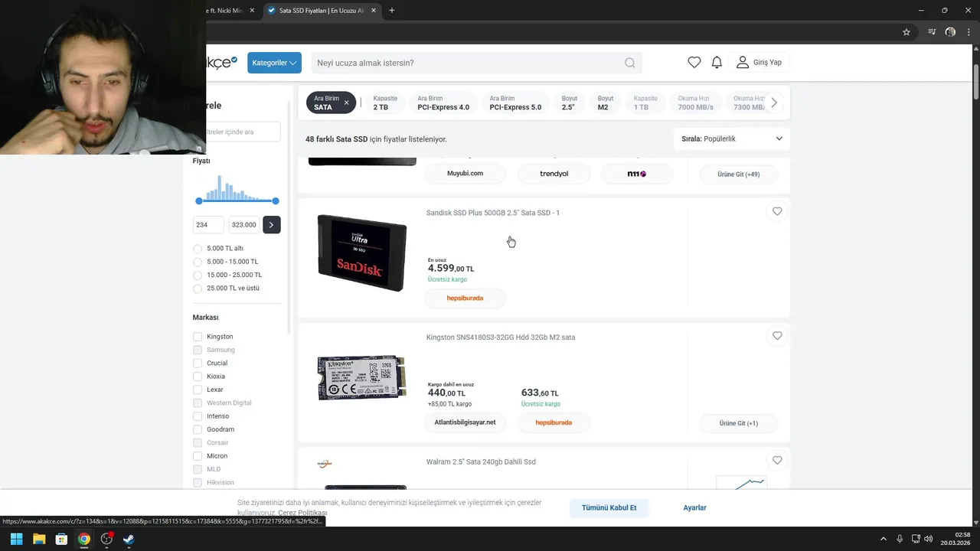Viewport: 980px width, 551px height.
Task: Bookmark this page star icon
Action: click(x=906, y=32)
